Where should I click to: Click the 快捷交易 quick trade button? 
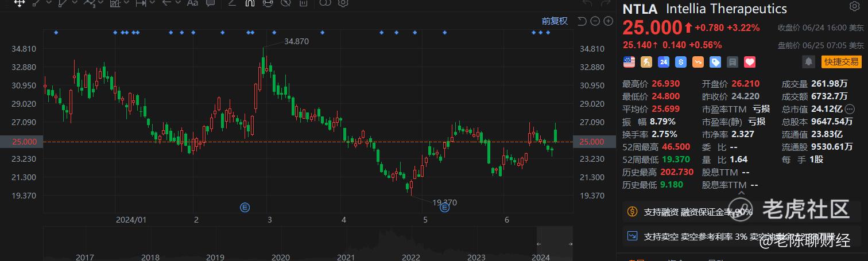840,61
